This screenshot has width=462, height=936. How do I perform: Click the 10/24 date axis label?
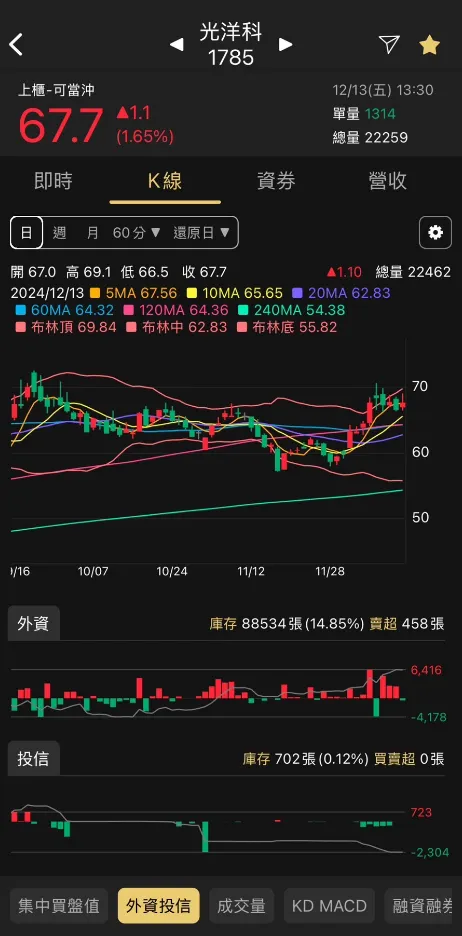click(x=172, y=571)
